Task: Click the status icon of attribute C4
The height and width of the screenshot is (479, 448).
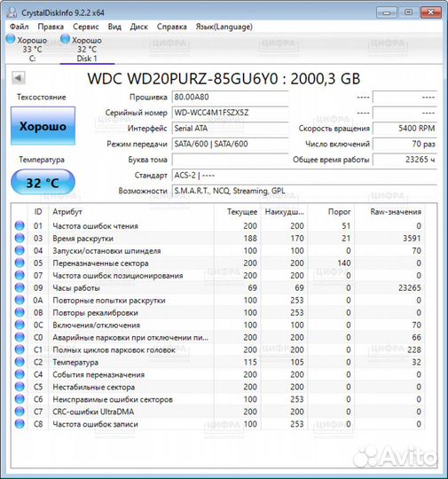Action: point(20,374)
